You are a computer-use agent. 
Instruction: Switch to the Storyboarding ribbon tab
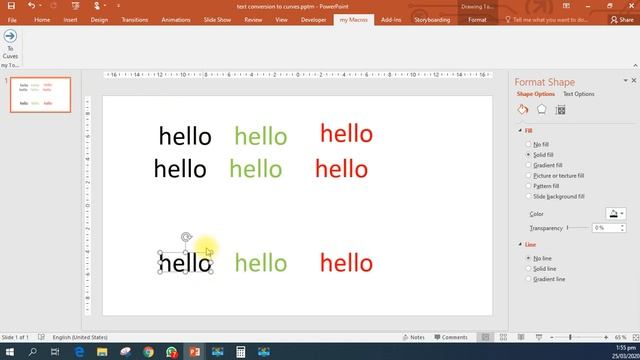(432, 20)
